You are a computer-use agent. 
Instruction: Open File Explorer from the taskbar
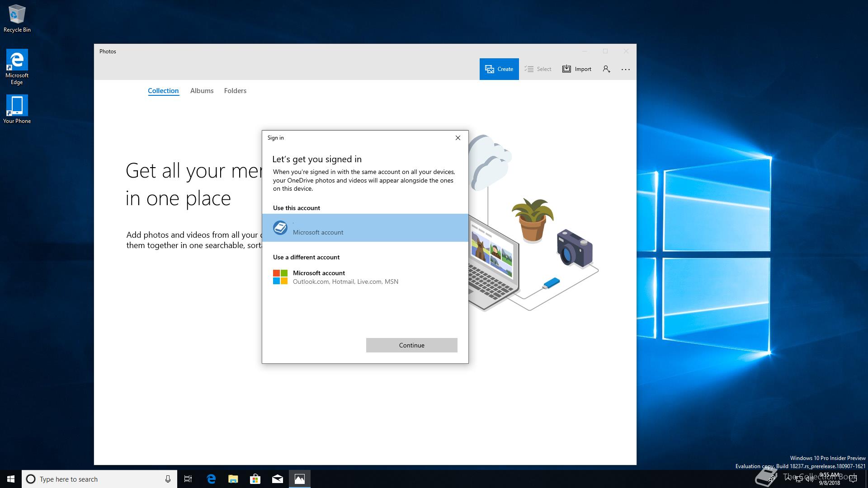click(233, 479)
